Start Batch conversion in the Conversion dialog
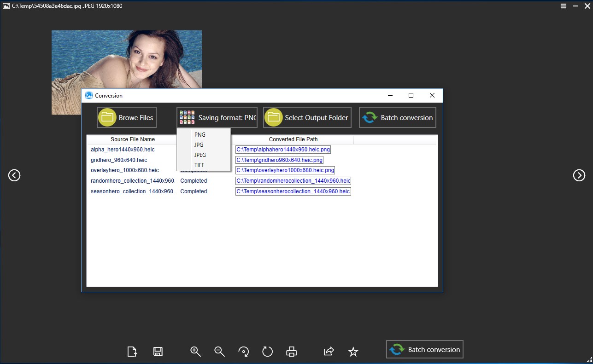Image resolution: width=593 pixels, height=364 pixels. tap(397, 117)
